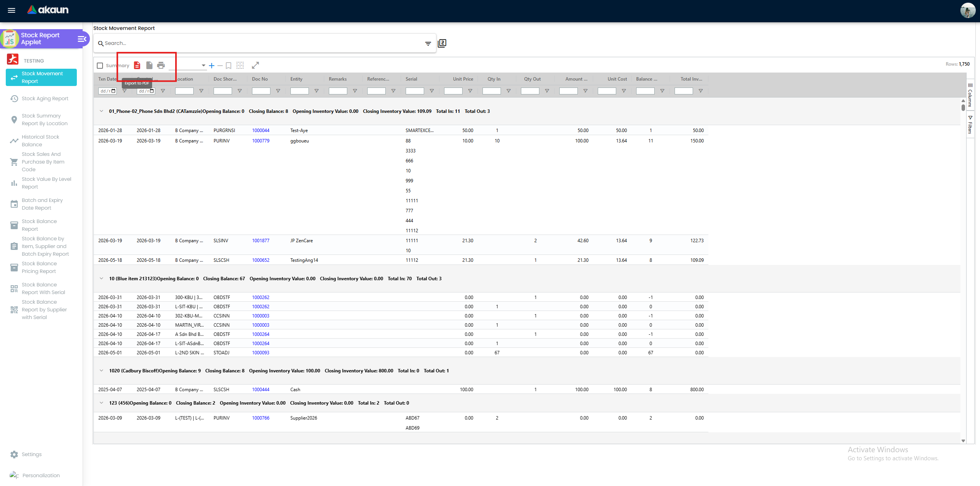Open filter for Location column
The width and height of the screenshot is (980, 486).
201,91
